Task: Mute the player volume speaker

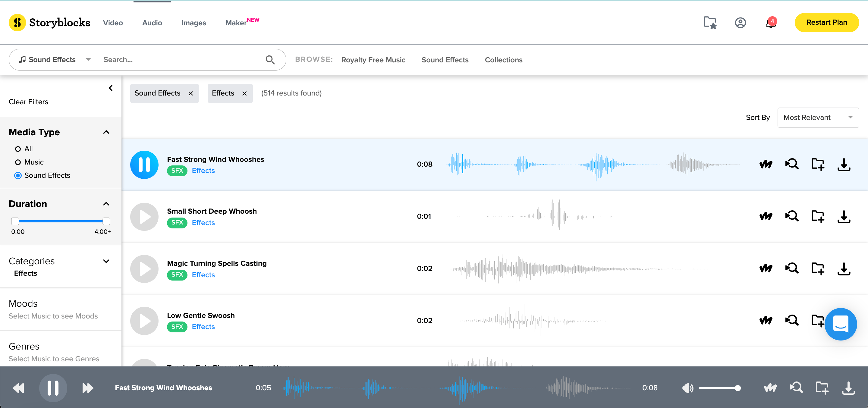Action: coord(687,388)
